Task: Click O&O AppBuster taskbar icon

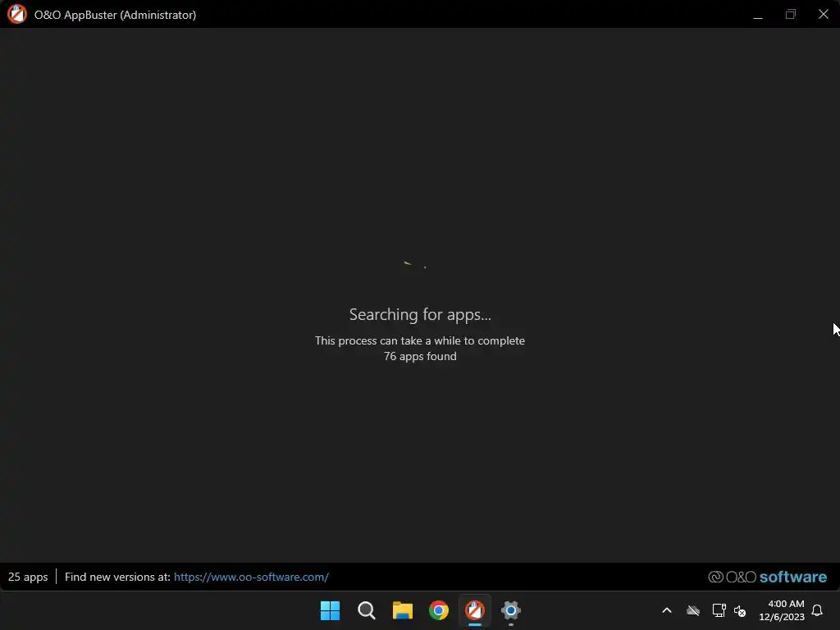Action: click(x=475, y=610)
